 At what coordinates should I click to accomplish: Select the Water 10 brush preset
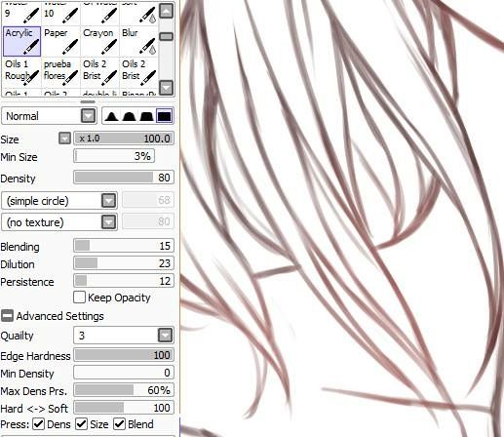click(x=60, y=13)
